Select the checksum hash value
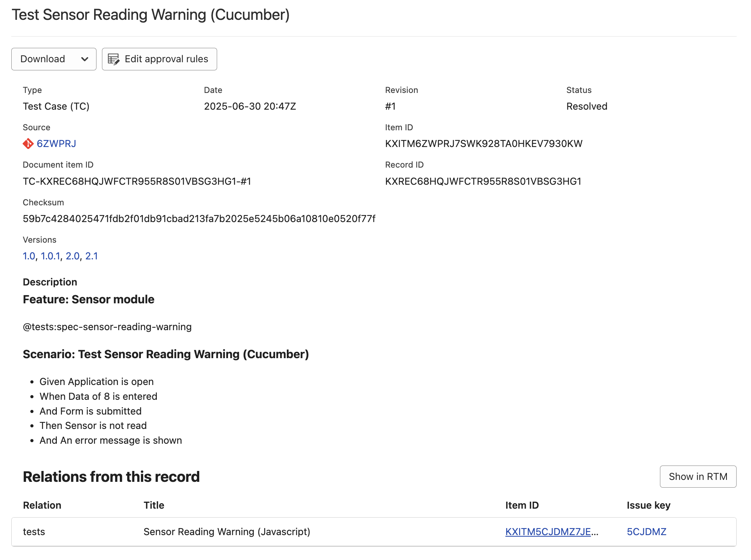751x560 pixels. 199,219
